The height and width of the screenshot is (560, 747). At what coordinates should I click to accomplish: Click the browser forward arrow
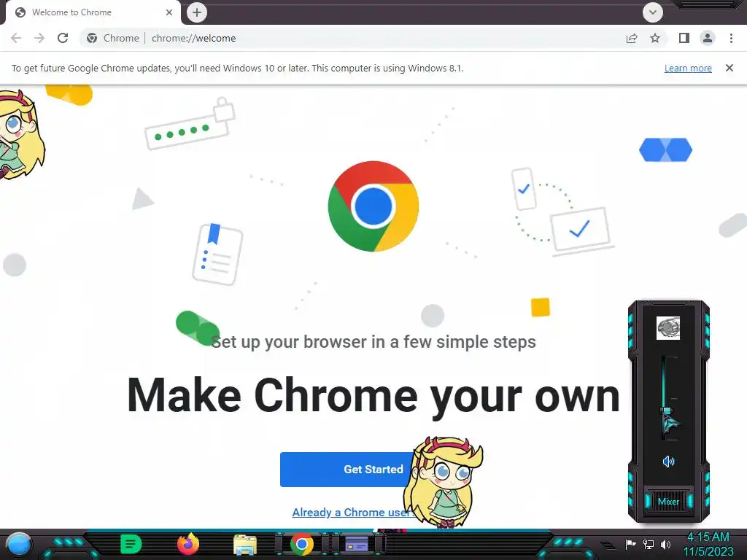click(39, 38)
